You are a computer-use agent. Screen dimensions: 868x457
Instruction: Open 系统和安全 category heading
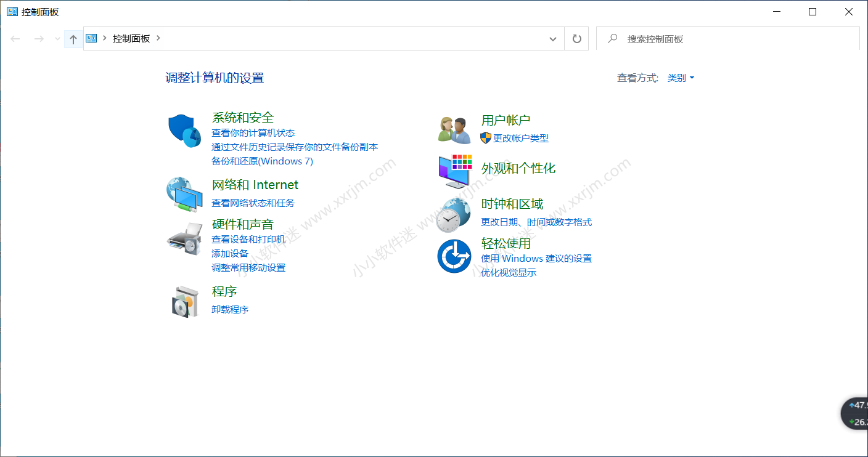pyautogui.click(x=243, y=117)
